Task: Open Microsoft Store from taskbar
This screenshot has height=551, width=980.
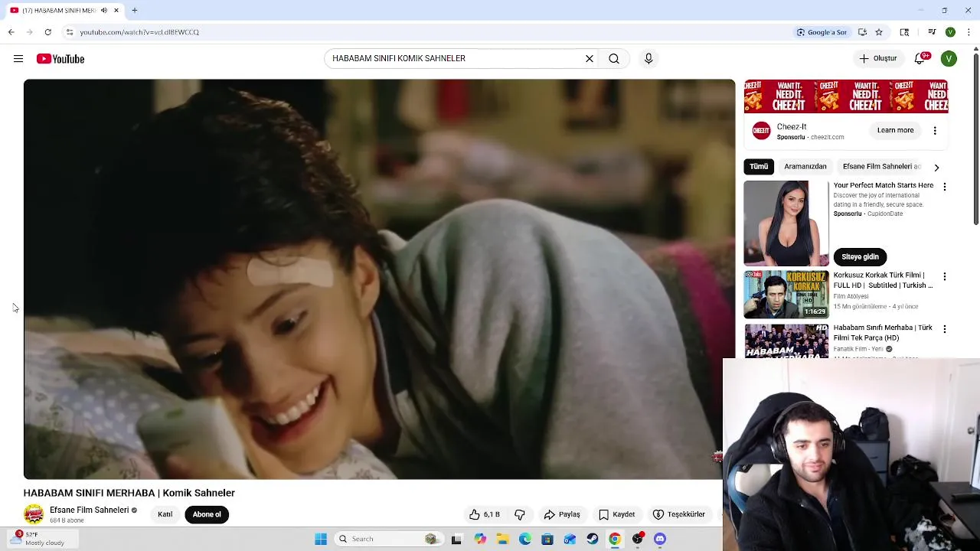Action: 547,539
